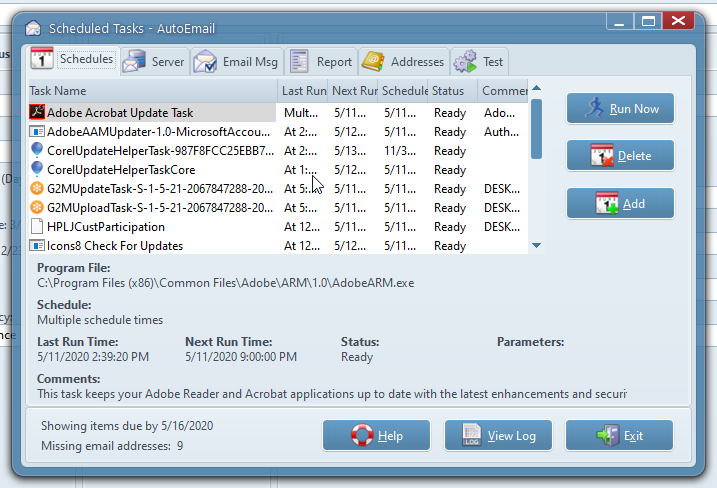Viewport: 717px width, 488px height.
Task: Click the Icons8 Check For Updates icon
Action: (x=37, y=246)
